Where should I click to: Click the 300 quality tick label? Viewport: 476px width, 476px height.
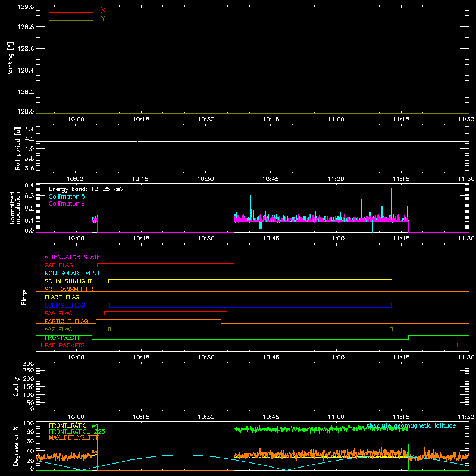(x=28, y=364)
